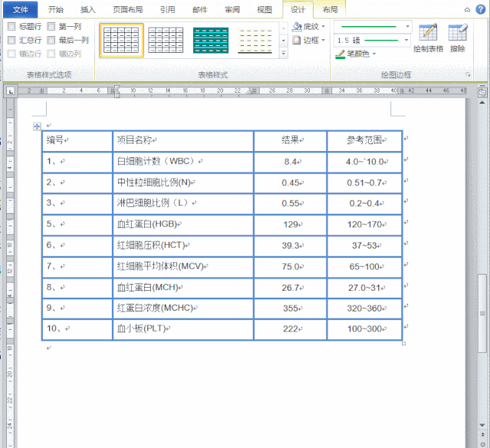Select the yellow dashed table style thumbnail
This screenshot has height=448, width=490.
[x=255, y=41]
